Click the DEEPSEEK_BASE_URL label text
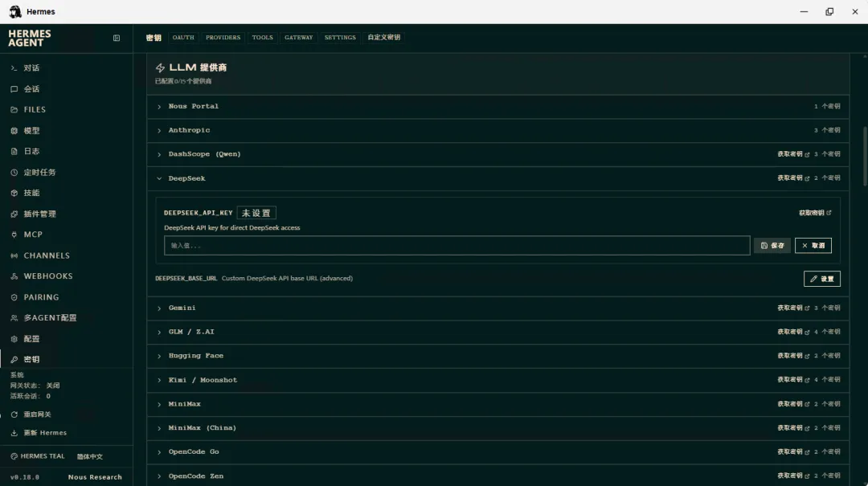 186,279
